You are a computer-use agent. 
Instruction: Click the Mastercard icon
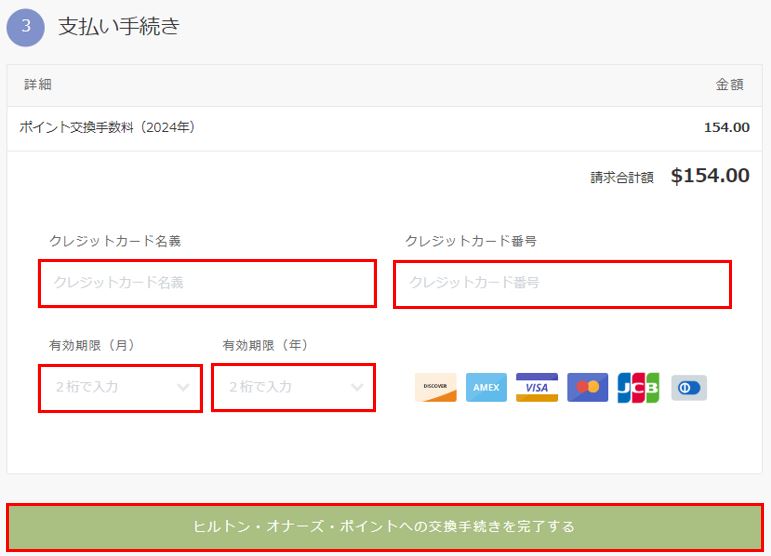click(x=587, y=387)
